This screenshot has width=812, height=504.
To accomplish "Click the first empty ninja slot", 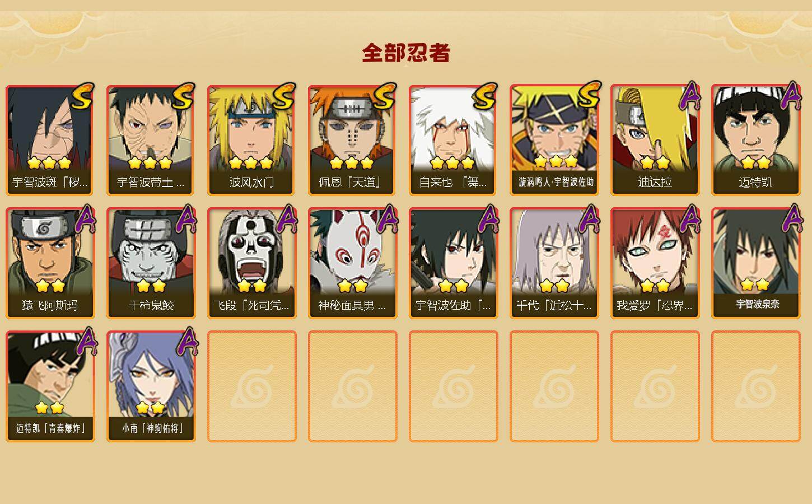I will (251, 386).
